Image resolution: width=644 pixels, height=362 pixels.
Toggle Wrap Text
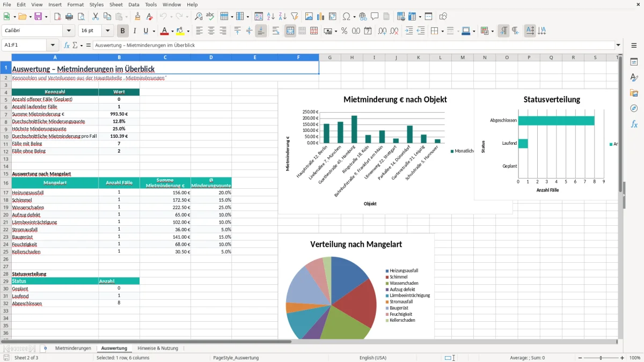(276, 31)
